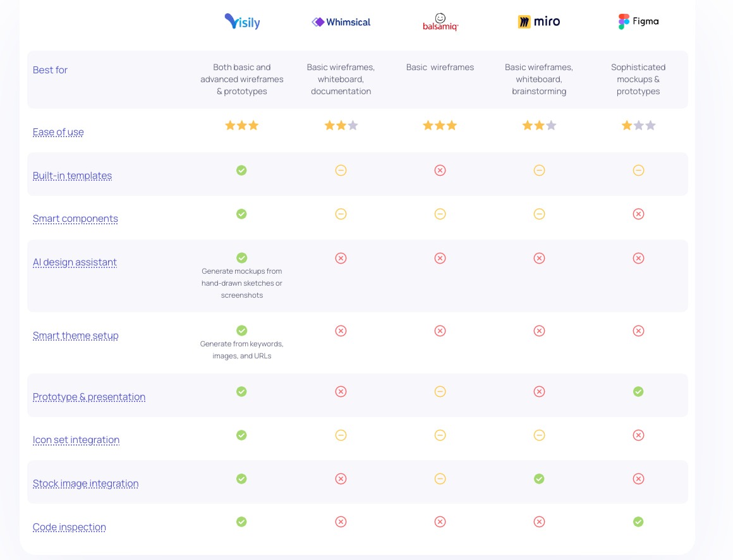
Task: Open the AI design assistant link
Action: (75, 262)
